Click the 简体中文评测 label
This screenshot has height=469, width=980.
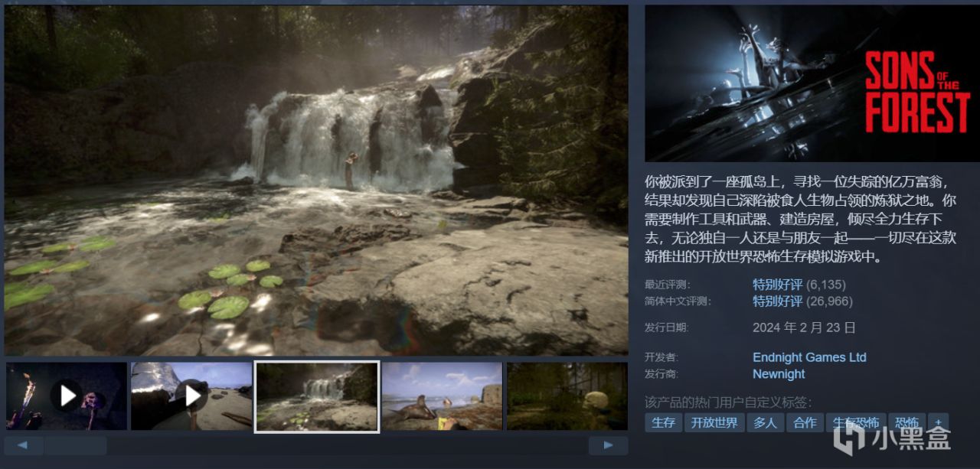pyautogui.click(x=678, y=301)
